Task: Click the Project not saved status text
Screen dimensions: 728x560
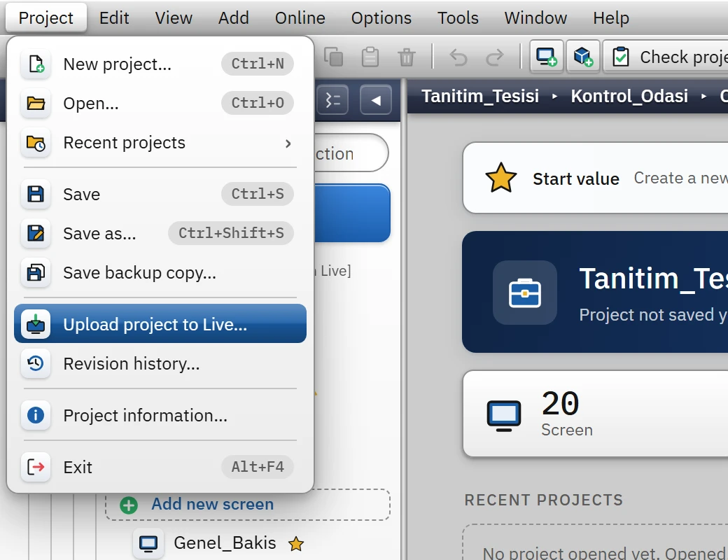Action: 653,315
